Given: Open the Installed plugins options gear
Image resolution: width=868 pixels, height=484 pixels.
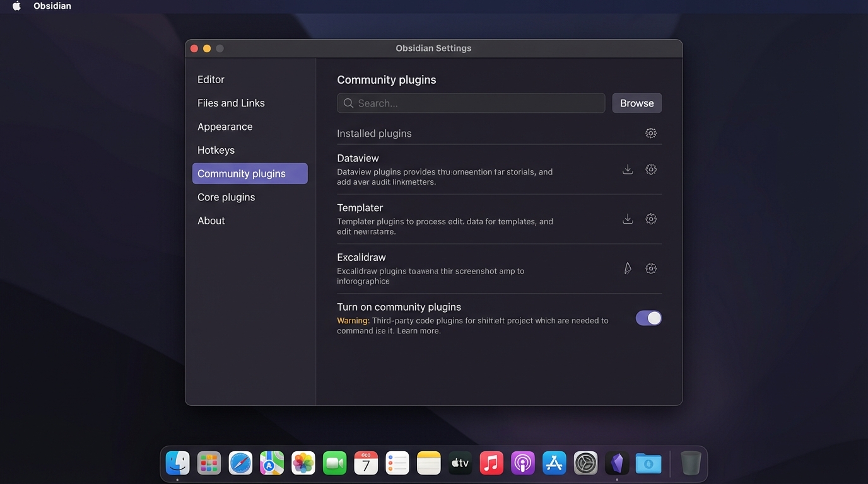Looking at the screenshot, I should (650, 132).
